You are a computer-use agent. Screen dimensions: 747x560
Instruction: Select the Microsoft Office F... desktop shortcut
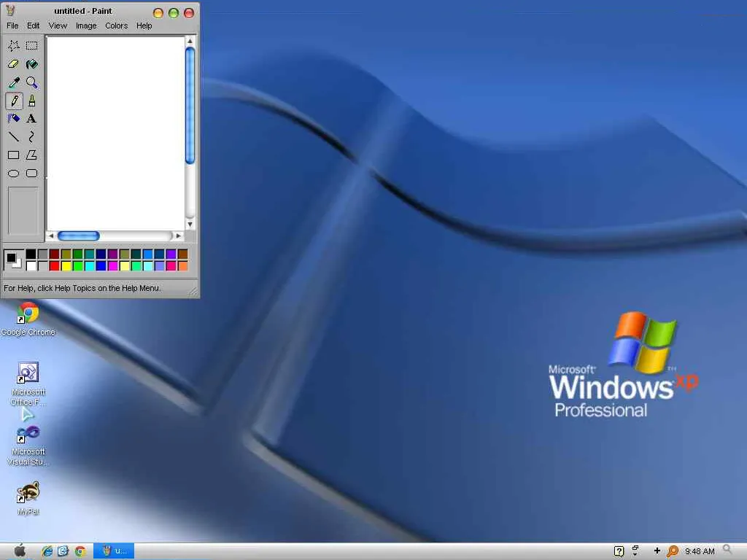click(x=28, y=384)
